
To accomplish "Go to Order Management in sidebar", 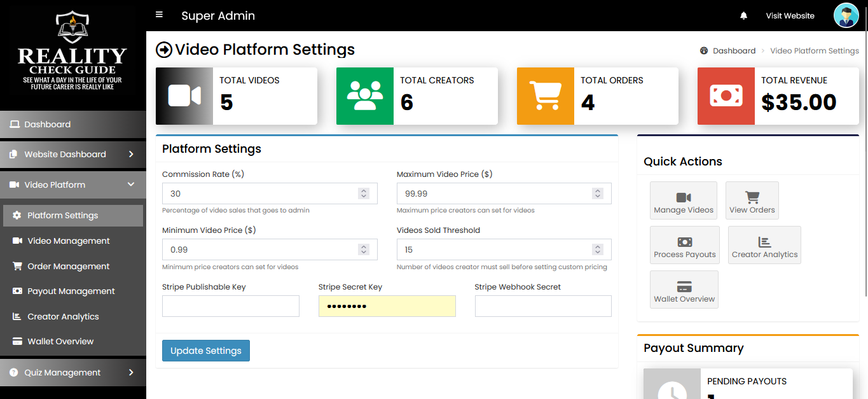I will pyautogui.click(x=68, y=266).
